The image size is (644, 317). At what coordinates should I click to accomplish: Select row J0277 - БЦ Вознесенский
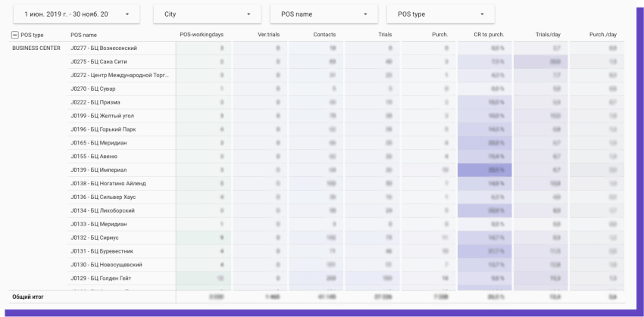[104, 48]
